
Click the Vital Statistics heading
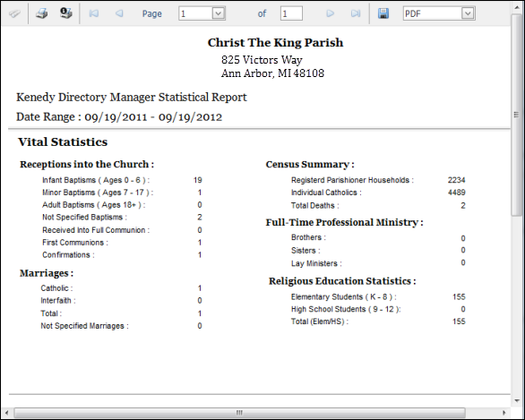pos(63,141)
